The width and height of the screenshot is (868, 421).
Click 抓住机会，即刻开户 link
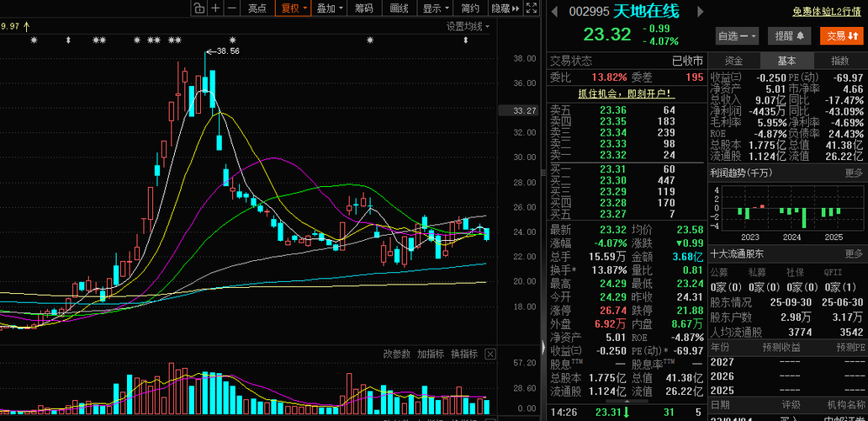626,93
